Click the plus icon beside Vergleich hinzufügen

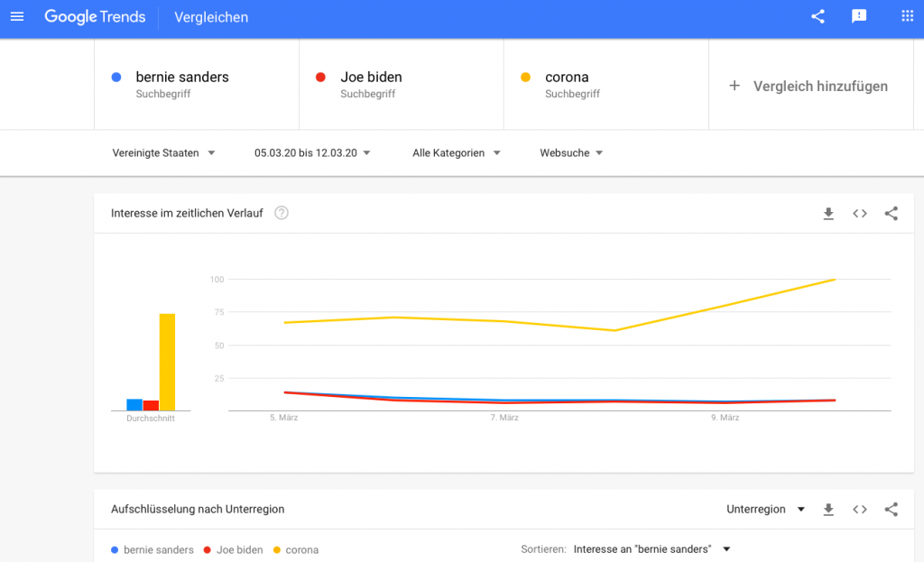pos(735,86)
